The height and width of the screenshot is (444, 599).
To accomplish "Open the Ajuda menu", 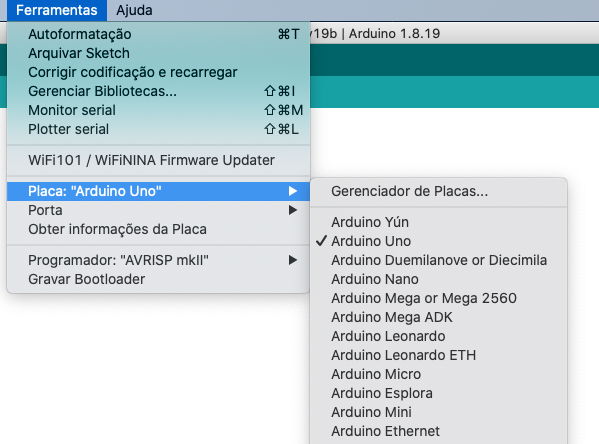I will [134, 10].
